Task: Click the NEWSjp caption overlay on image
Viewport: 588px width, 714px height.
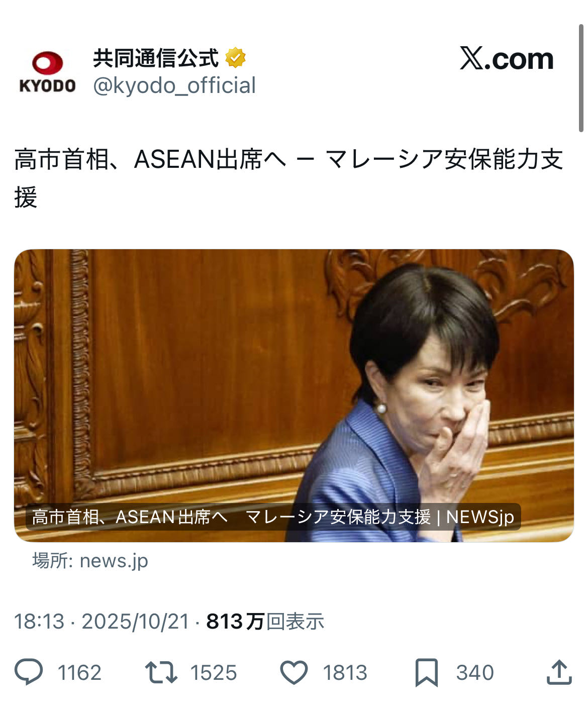Action: 273,517
